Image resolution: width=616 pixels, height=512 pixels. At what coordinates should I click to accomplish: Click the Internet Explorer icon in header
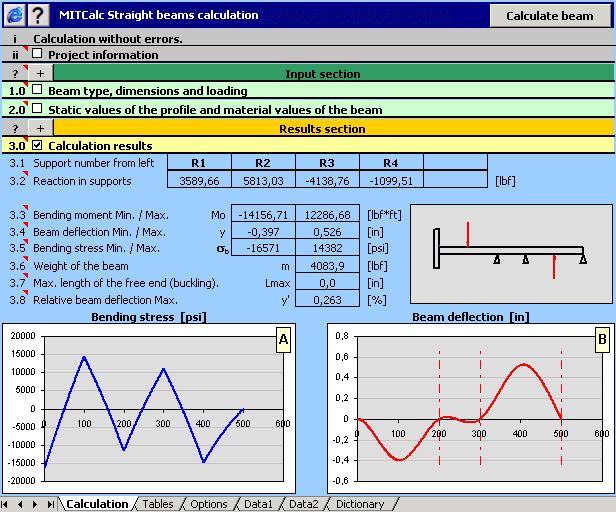pos(14,15)
